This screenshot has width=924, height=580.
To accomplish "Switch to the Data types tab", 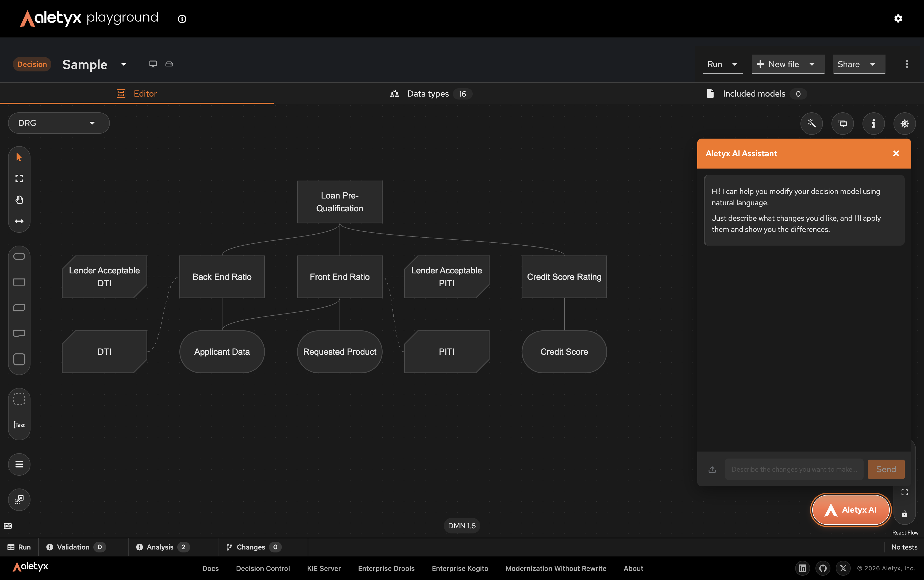I will [432, 94].
